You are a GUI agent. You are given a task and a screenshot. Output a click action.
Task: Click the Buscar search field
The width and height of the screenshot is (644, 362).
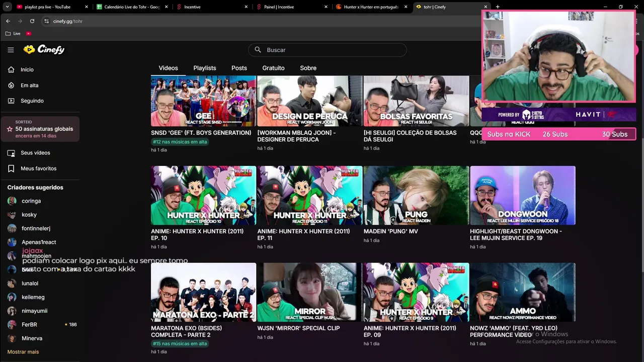pyautogui.click(x=327, y=50)
